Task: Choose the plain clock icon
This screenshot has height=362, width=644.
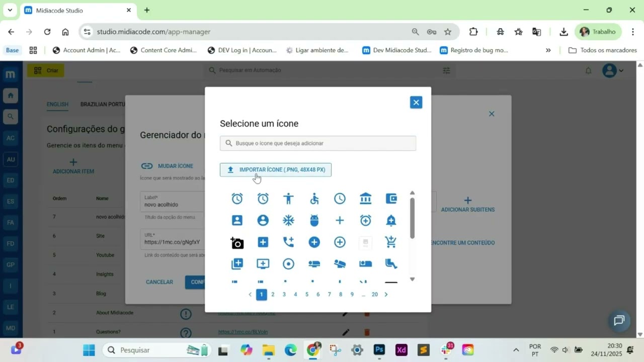Action: (340, 199)
